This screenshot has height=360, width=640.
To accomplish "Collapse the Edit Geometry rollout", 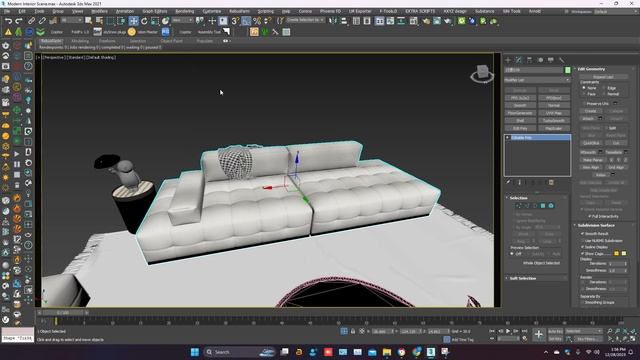I will click(591, 69).
